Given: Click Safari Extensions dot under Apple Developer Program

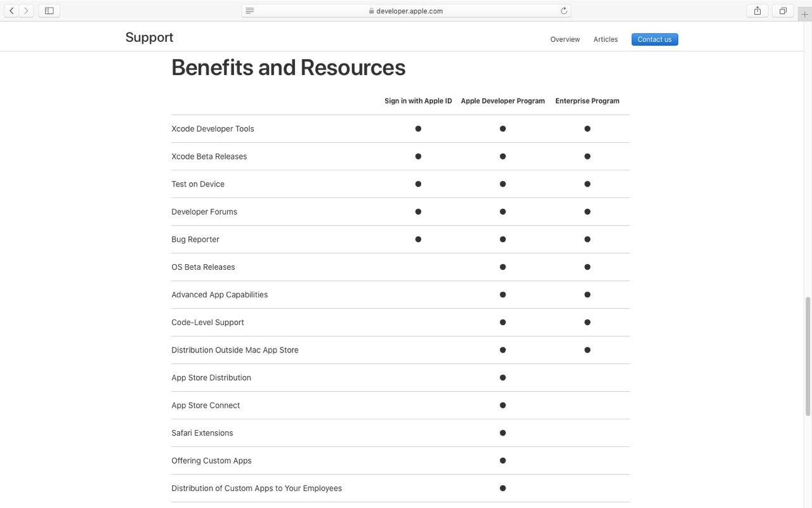Looking at the screenshot, I should coord(502,433).
